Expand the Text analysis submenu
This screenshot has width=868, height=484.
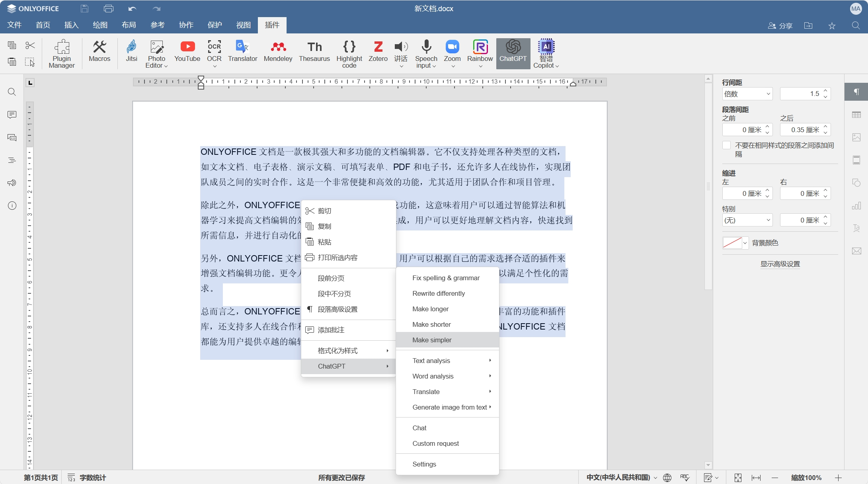point(447,361)
